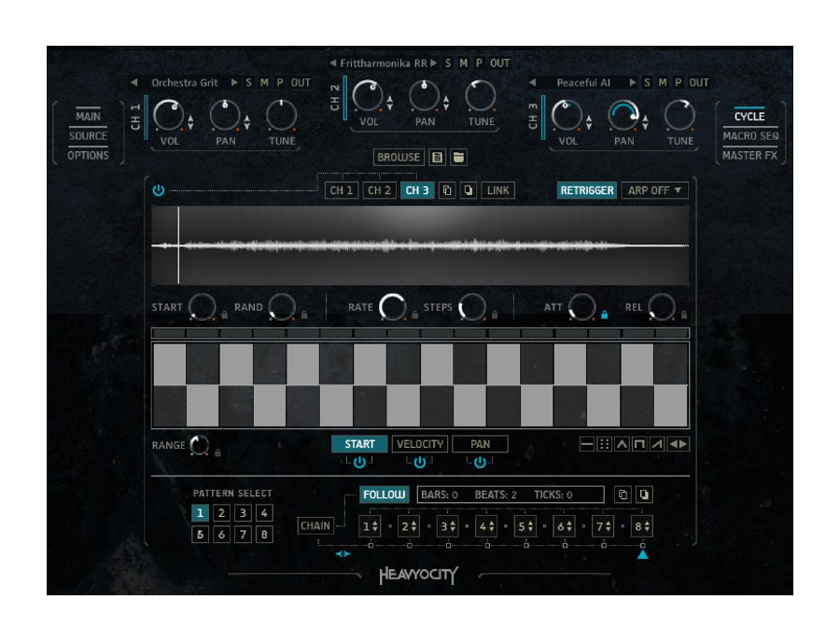
Task: Paste channel settings icon next to LINK
Action: pos(469,190)
